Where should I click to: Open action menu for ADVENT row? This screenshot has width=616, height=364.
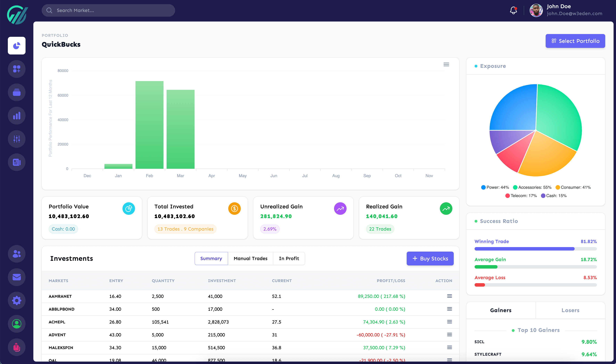click(x=449, y=335)
